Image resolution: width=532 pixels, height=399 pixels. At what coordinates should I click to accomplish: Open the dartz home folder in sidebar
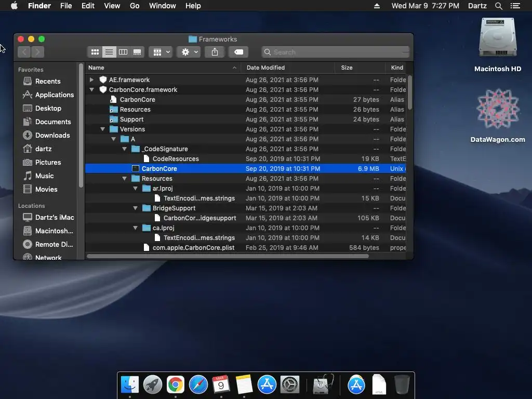pos(37,149)
